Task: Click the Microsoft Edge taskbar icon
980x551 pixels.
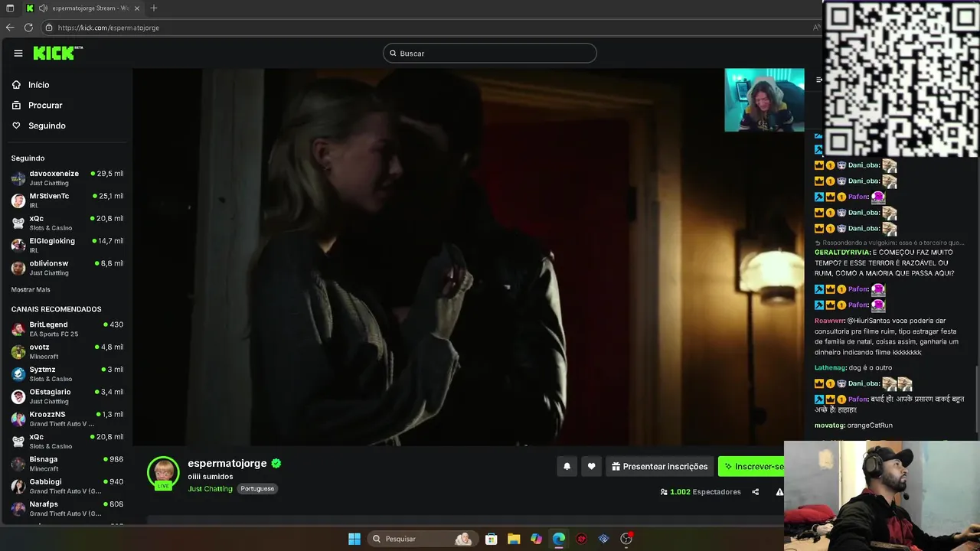Action: click(x=559, y=539)
